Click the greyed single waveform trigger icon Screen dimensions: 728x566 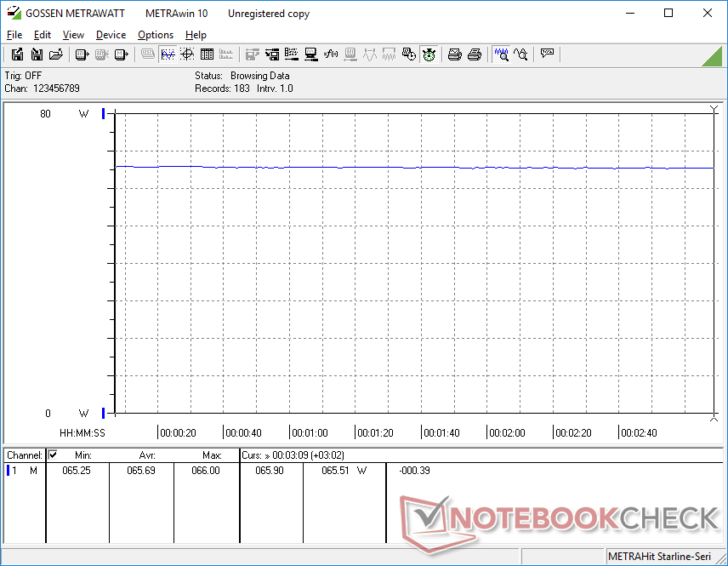point(370,54)
